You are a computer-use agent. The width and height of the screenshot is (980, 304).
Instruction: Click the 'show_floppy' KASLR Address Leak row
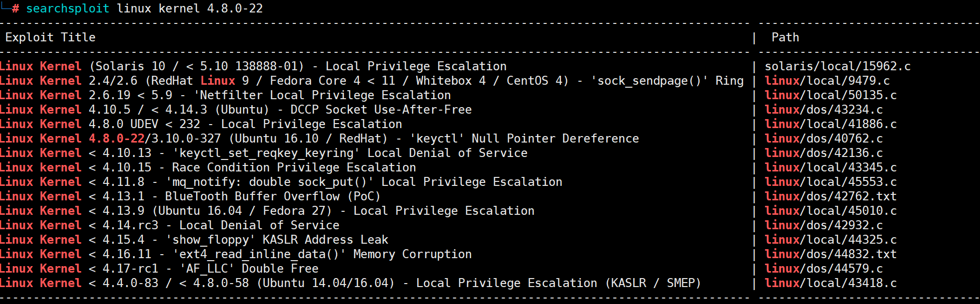pyautogui.click(x=194, y=240)
